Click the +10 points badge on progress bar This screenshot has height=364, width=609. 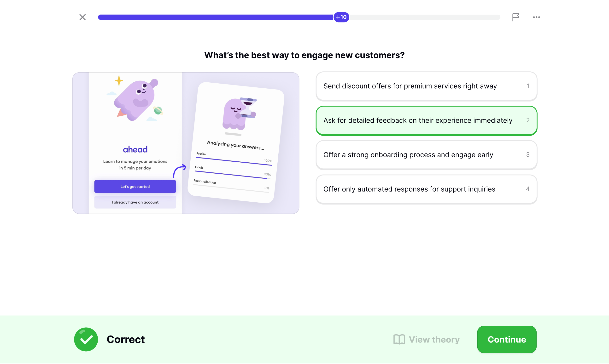pyautogui.click(x=341, y=17)
